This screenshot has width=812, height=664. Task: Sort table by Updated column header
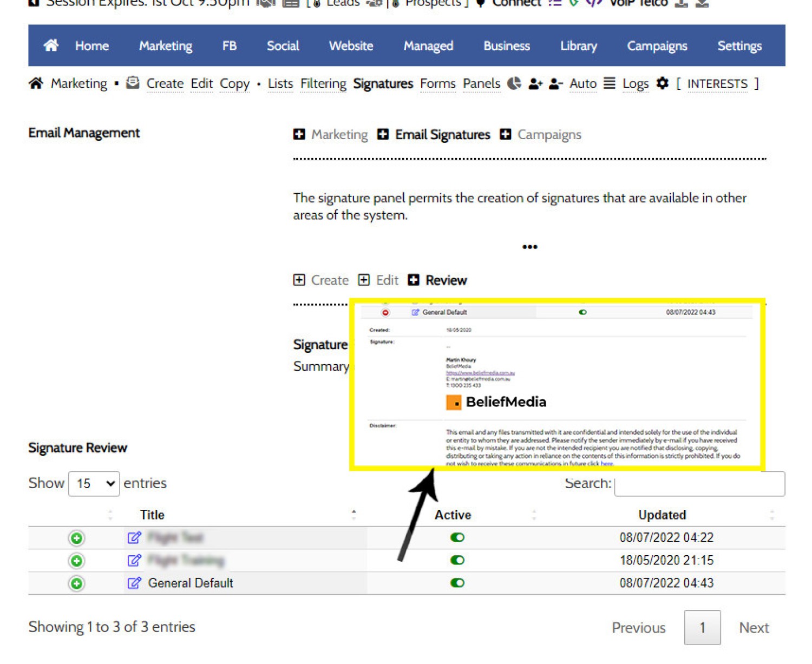(x=662, y=515)
